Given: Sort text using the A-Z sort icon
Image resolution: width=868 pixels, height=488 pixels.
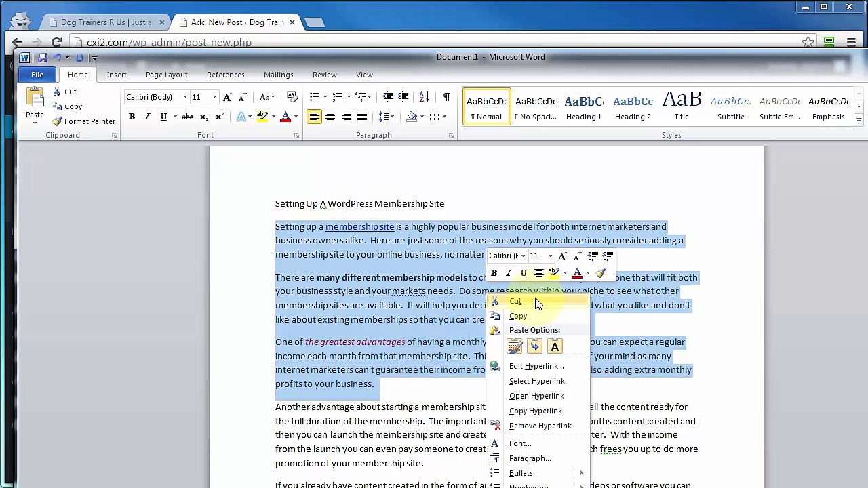Looking at the screenshot, I should coord(424,97).
